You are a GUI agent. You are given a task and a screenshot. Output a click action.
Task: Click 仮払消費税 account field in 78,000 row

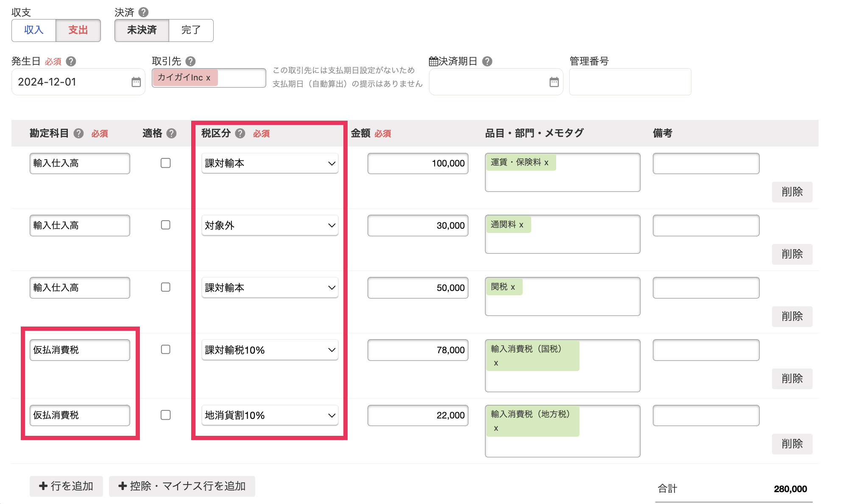coord(80,350)
